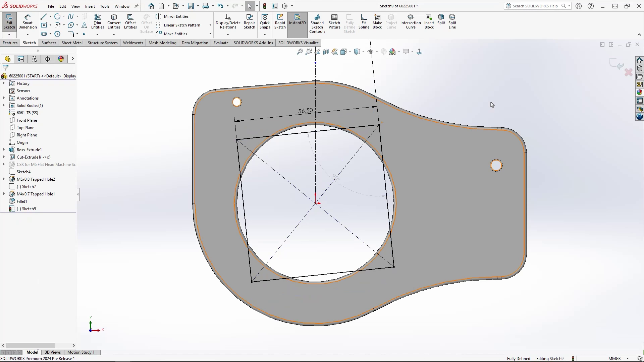Switch to the Evaluate ribbon tab
644x362 pixels.
tap(221, 43)
